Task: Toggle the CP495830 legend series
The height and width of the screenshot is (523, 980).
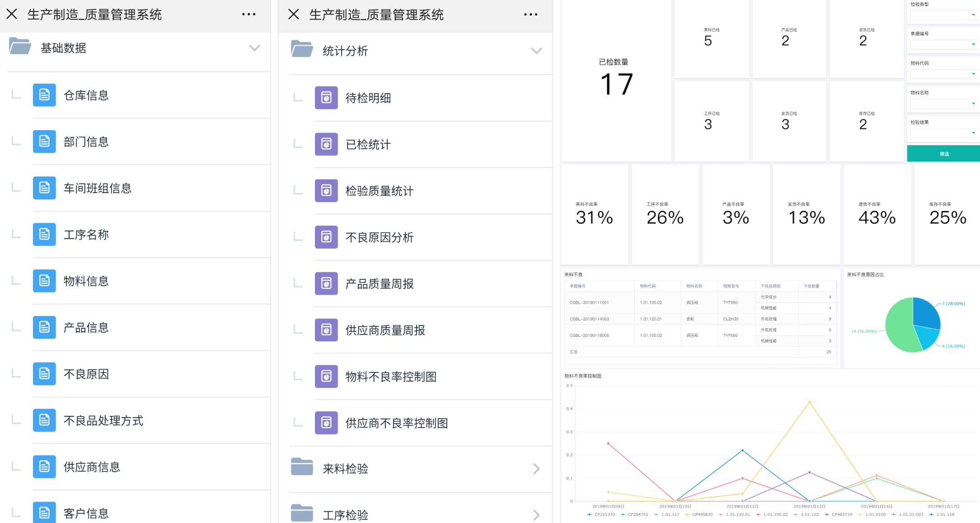Action: coord(699,514)
